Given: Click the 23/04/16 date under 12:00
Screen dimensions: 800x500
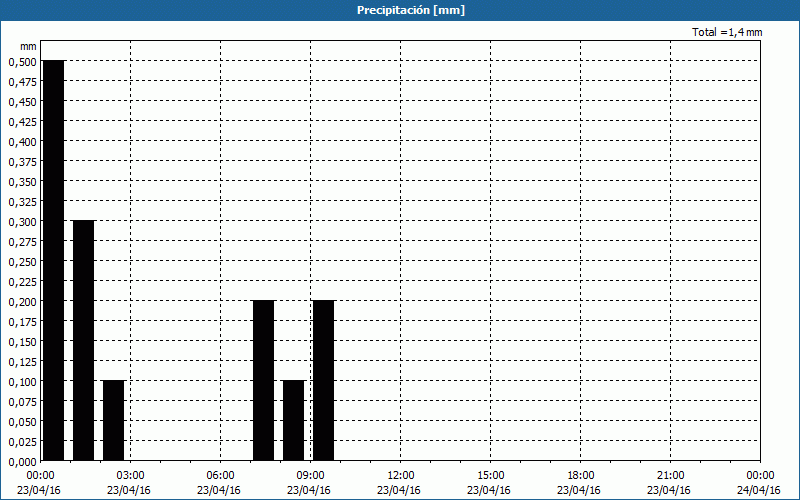Looking at the screenshot, I should [x=399, y=490].
